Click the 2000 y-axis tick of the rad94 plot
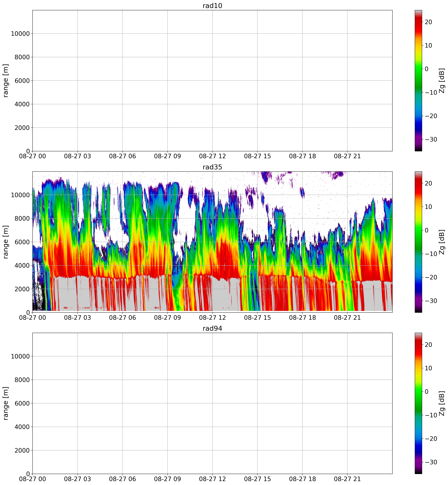 click(22, 450)
